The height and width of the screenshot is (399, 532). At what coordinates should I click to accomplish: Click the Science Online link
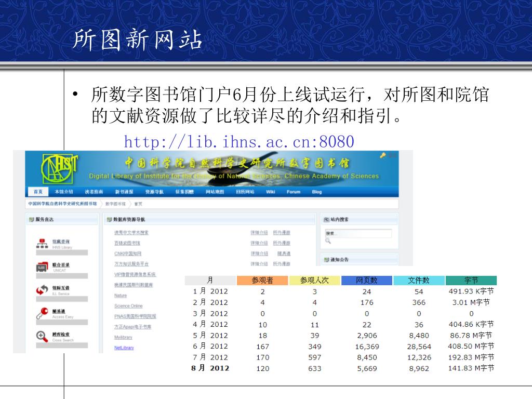128,305
